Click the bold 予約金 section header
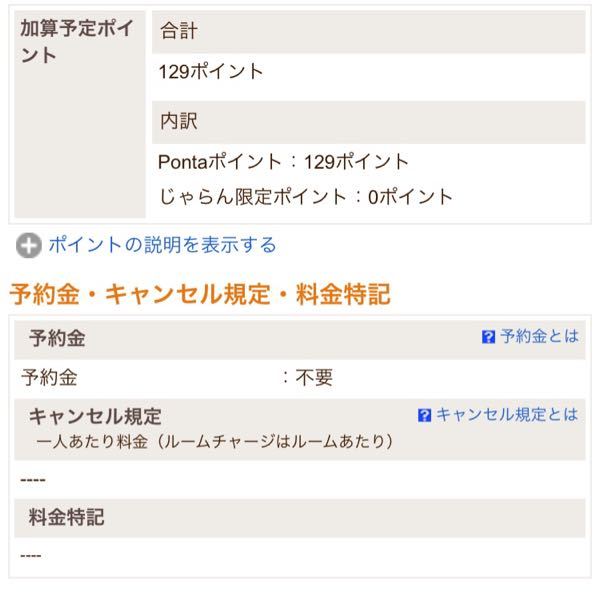The width and height of the screenshot is (600, 600). point(57,339)
